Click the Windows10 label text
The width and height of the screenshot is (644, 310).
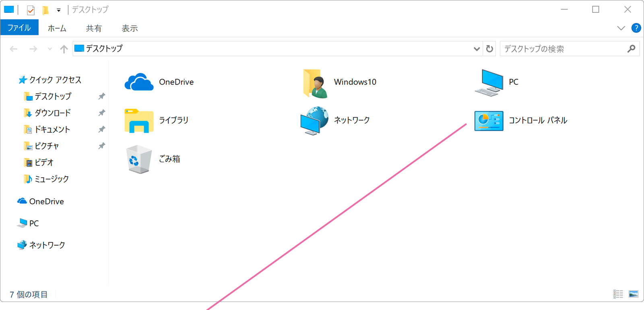tap(355, 82)
